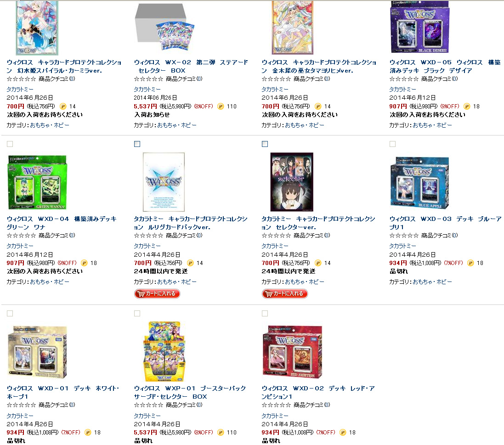Open 商品クチコミ reviews for WXD-01 ホワイトホープ
The width and height of the screenshot is (504, 445).
(57, 405)
